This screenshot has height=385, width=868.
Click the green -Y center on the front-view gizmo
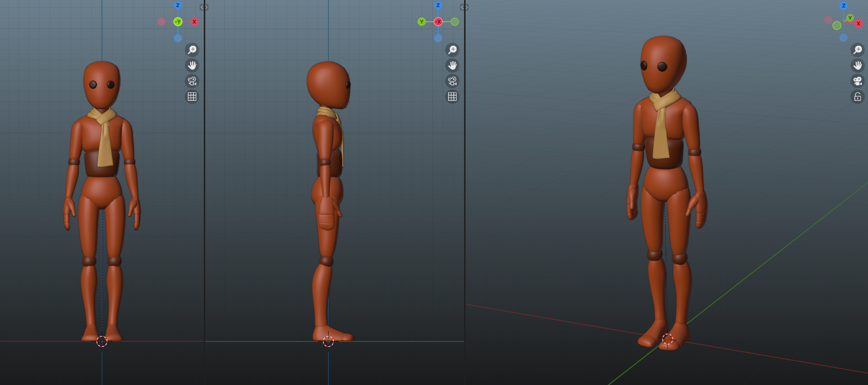(178, 22)
